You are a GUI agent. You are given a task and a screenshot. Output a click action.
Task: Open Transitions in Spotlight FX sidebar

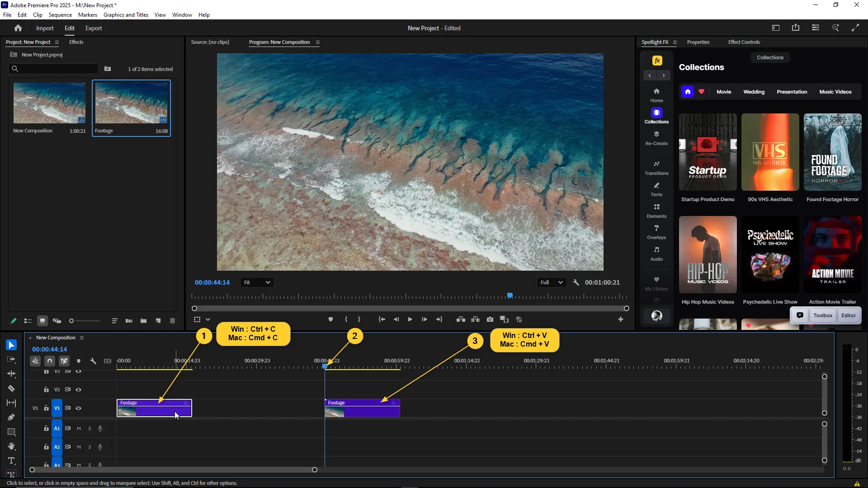(656, 168)
